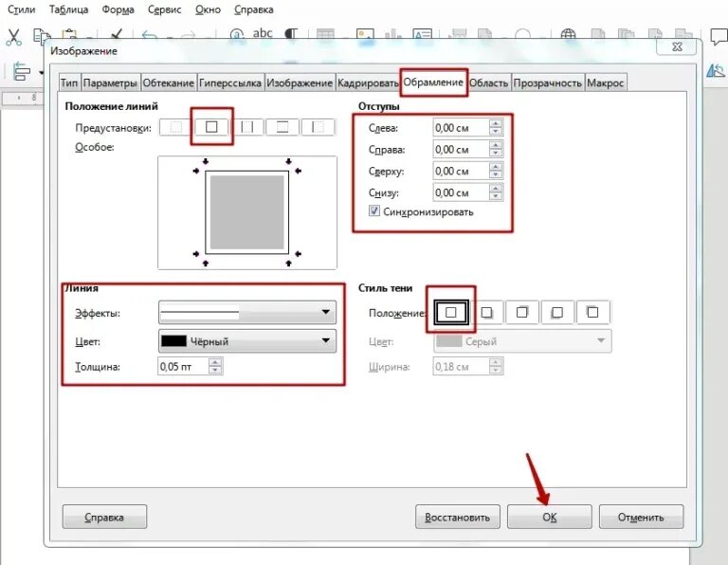Click the Сверху spacing input field
The height and width of the screenshot is (565, 728).
[x=461, y=171]
